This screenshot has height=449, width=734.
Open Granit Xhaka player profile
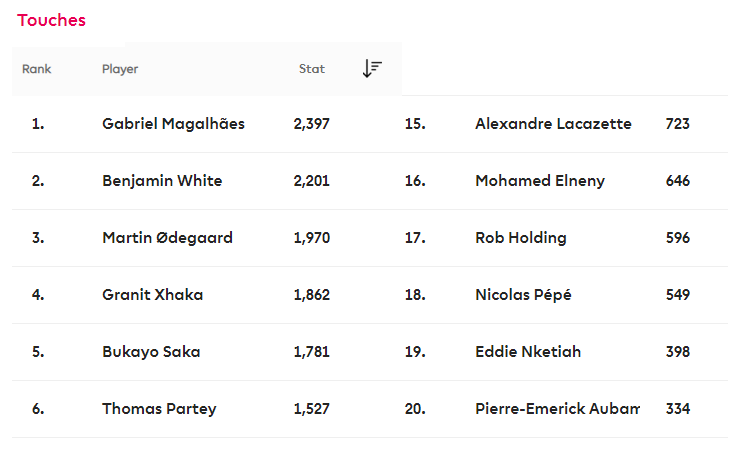pyautogui.click(x=151, y=295)
